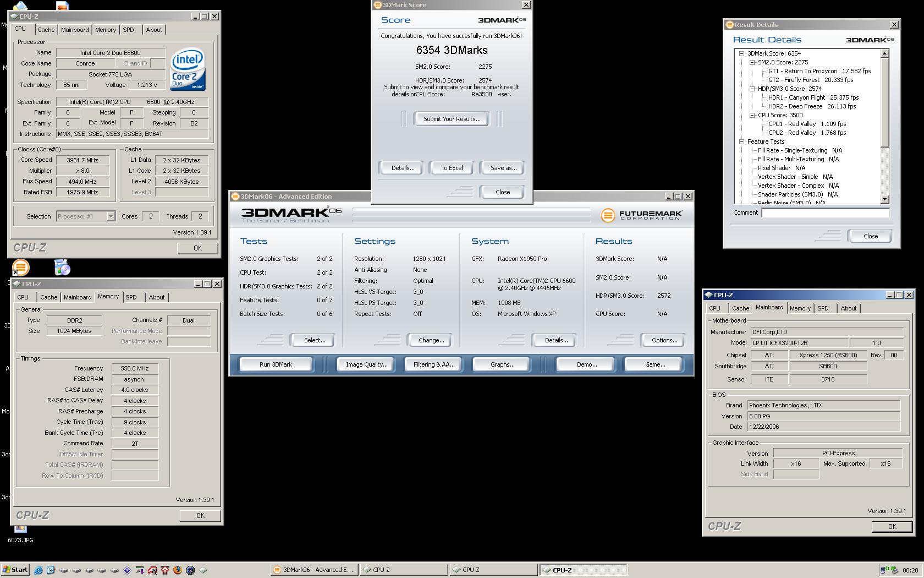This screenshot has height=578, width=924.
Task: Click the Futuremark Corporation logo in 3DMark06
Action: 641,215
